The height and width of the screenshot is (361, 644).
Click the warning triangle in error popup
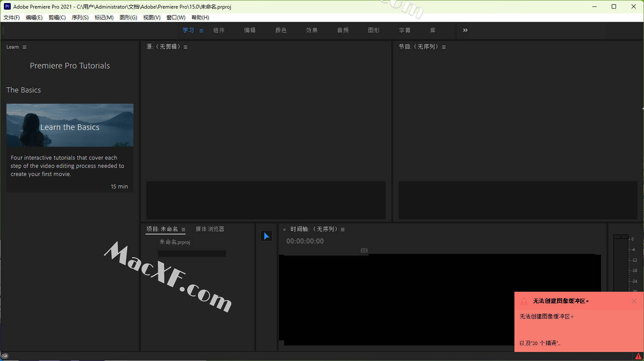(524, 301)
